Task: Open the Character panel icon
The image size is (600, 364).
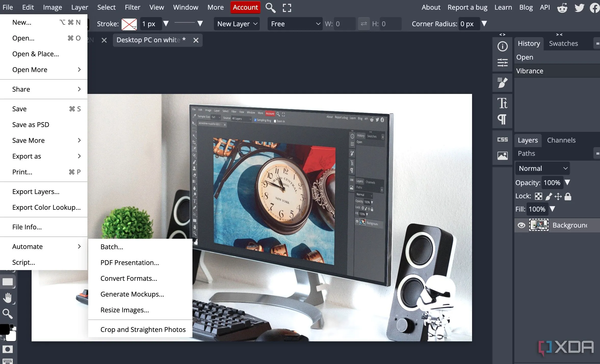Action: [x=502, y=103]
